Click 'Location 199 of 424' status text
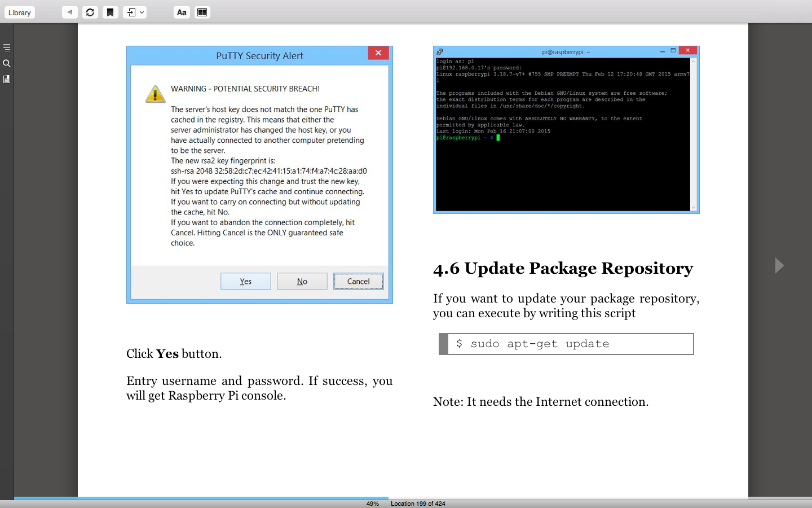Viewport: 812px width, 508px height. 418,503
